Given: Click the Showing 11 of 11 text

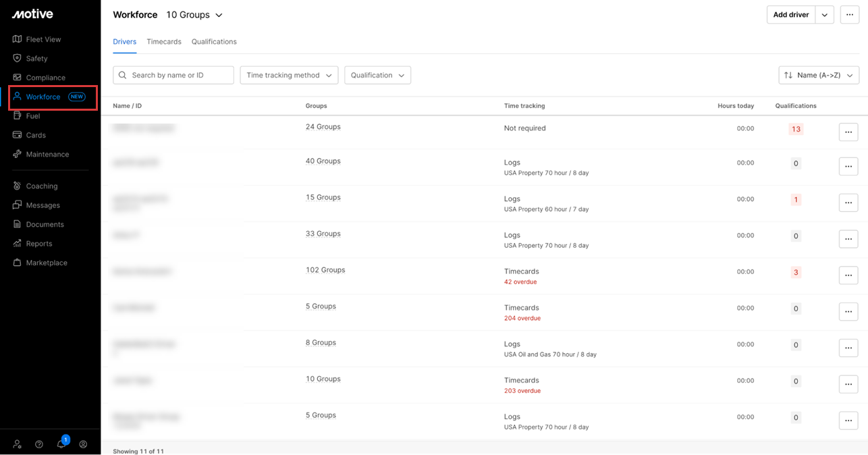Looking at the screenshot, I should click(x=138, y=451).
